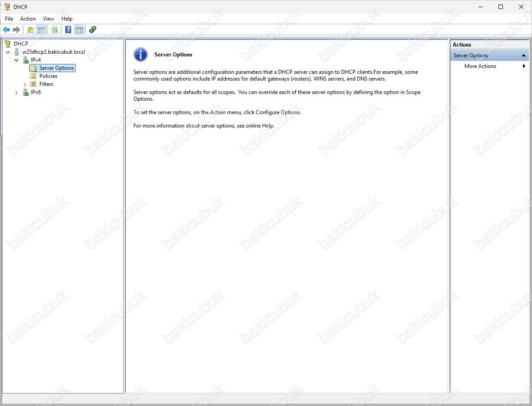
Task: Open the Action menu
Action: (28, 19)
